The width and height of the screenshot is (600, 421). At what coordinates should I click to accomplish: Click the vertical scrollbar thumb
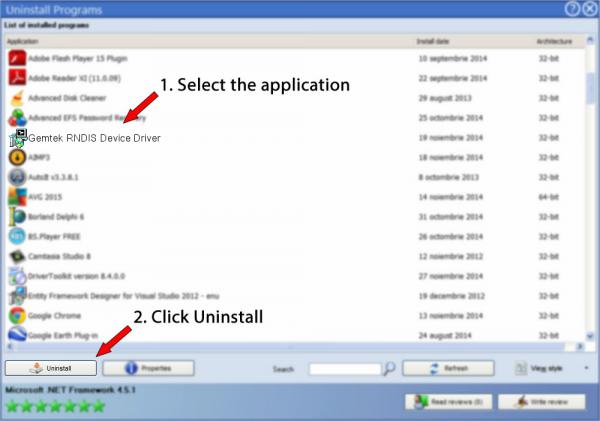(590, 89)
